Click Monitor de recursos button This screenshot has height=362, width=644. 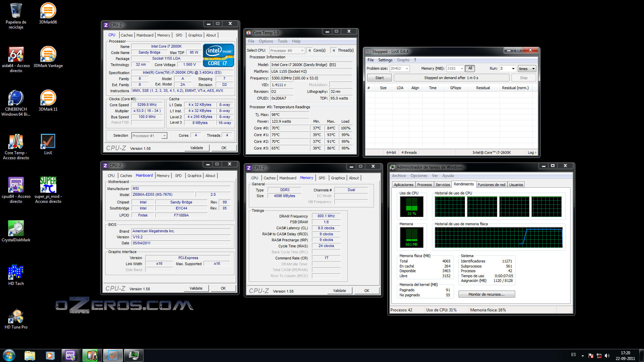(x=486, y=294)
